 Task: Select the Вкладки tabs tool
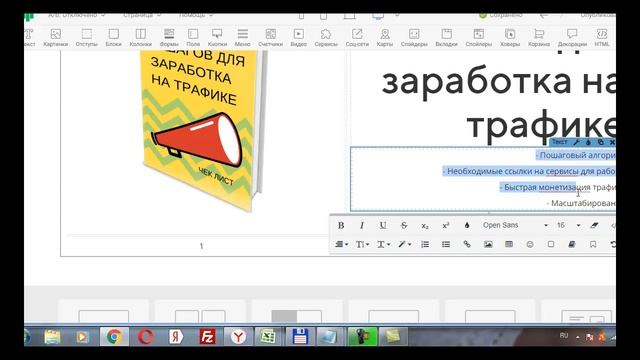pyautogui.click(x=447, y=37)
